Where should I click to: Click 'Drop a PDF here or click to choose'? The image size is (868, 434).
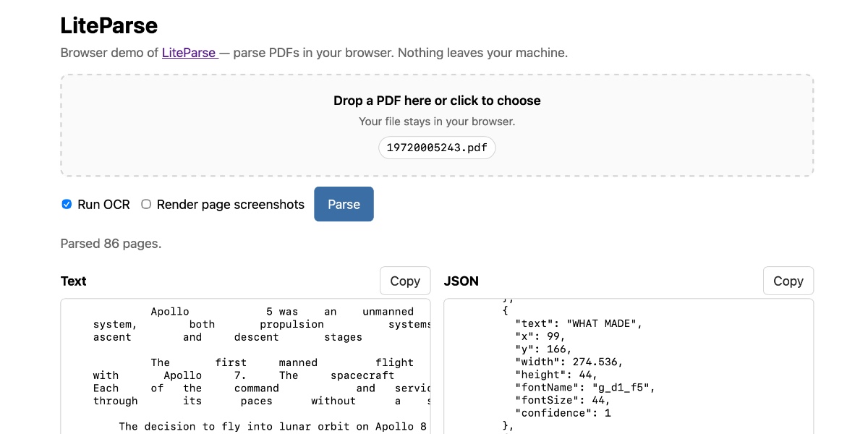437,101
